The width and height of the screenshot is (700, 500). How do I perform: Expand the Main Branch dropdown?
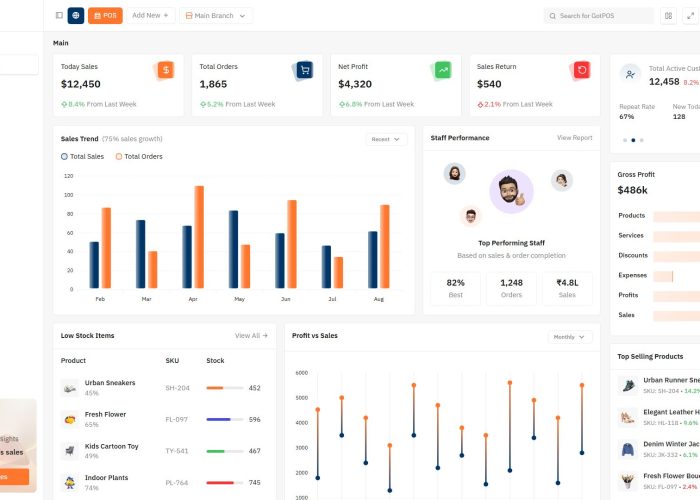(216, 15)
